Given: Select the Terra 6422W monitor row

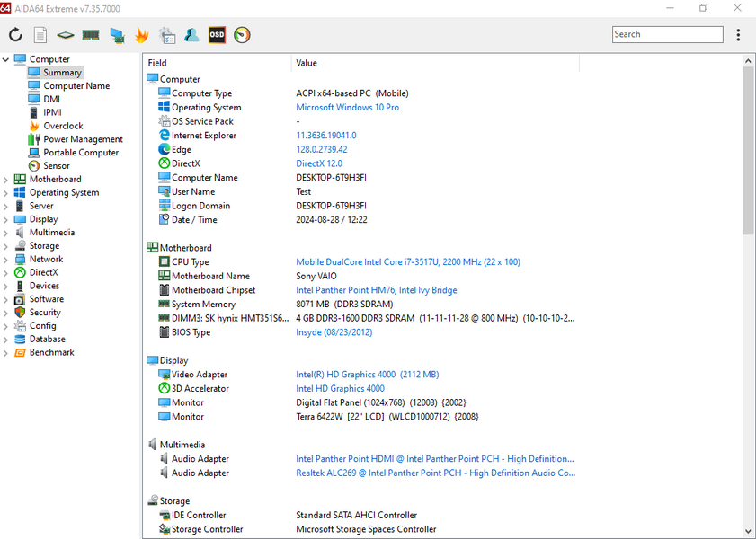Looking at the screenshot, I should click(x=361, y=417).
